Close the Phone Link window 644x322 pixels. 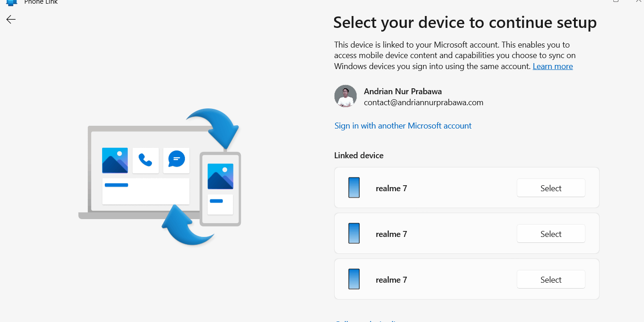point(639,1)
